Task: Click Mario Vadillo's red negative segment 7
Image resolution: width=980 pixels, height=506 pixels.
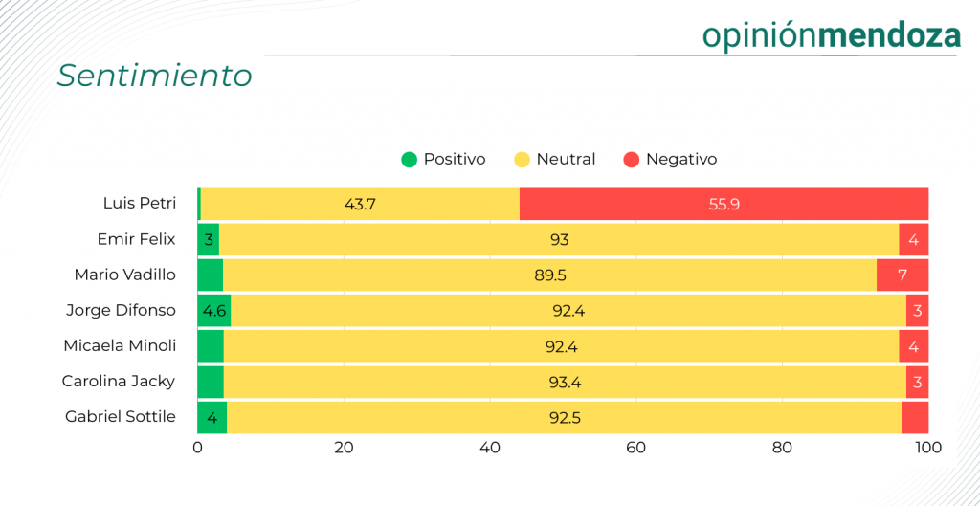Action: 902,275
